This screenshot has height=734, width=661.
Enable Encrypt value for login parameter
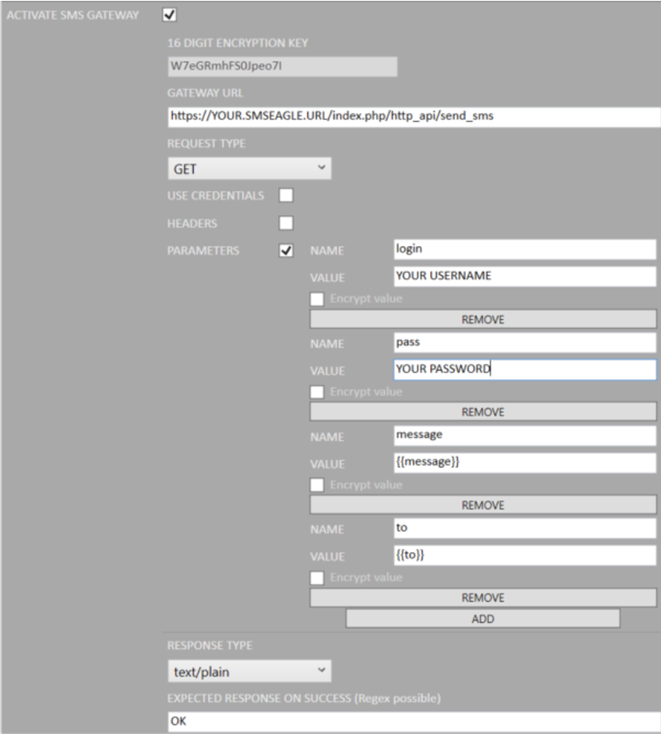[x=317, y=300]
